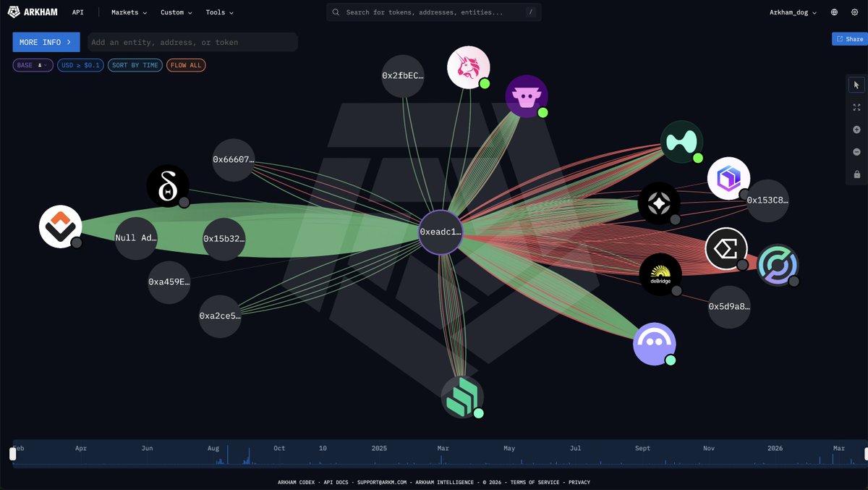
Task: Click the 2025 label on the timeline
Action: coord(379,448)
